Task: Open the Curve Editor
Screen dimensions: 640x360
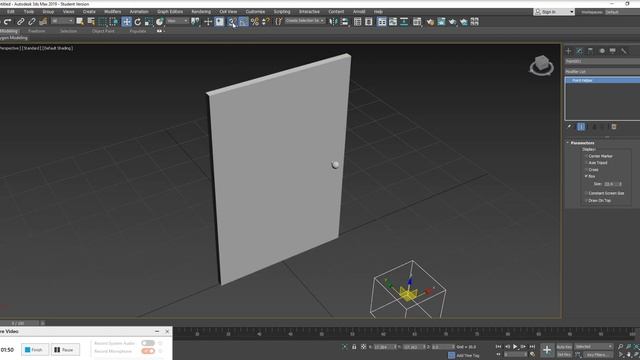Action: point(393,21)
